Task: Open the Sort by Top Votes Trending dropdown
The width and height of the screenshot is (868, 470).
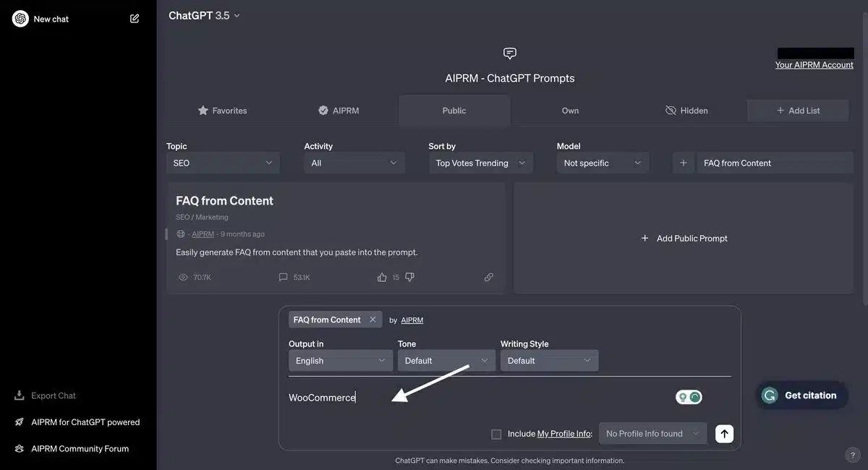Action: click(x=481, y=163)
